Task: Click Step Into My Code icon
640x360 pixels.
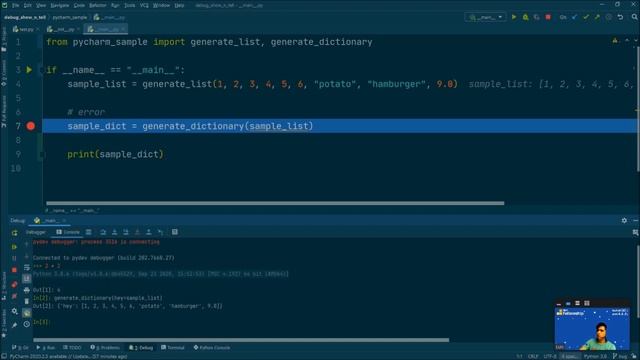Action: tap(126, 232)
